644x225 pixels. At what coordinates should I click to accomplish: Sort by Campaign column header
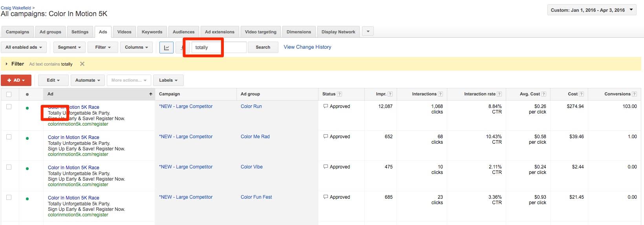170,94
